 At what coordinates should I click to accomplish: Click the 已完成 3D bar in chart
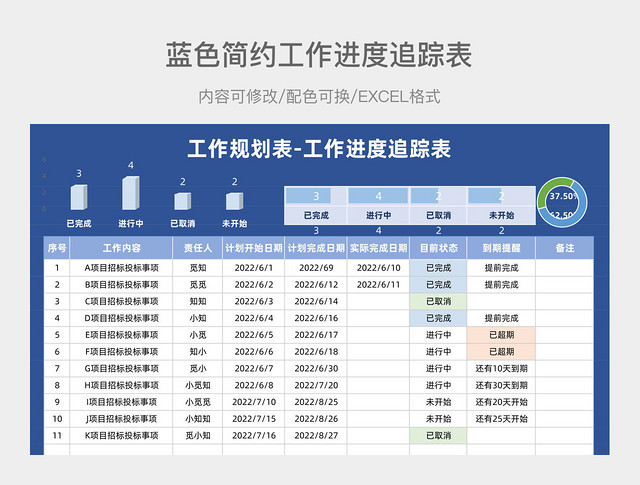(79, 197)
